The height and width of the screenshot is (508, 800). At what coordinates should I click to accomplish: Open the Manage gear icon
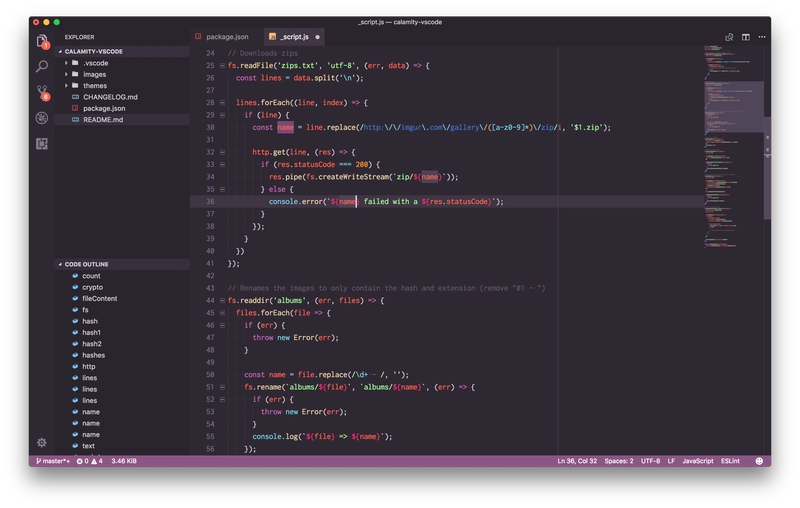42,442
